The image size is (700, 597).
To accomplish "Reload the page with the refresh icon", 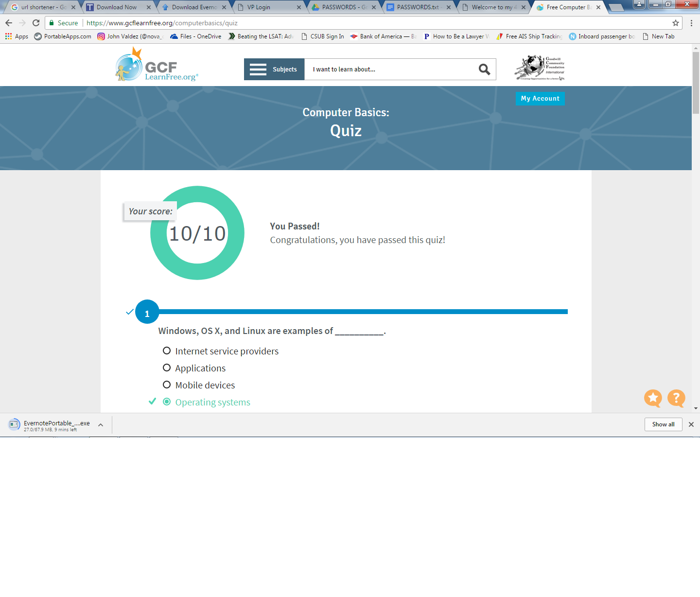I will point(36,23).
